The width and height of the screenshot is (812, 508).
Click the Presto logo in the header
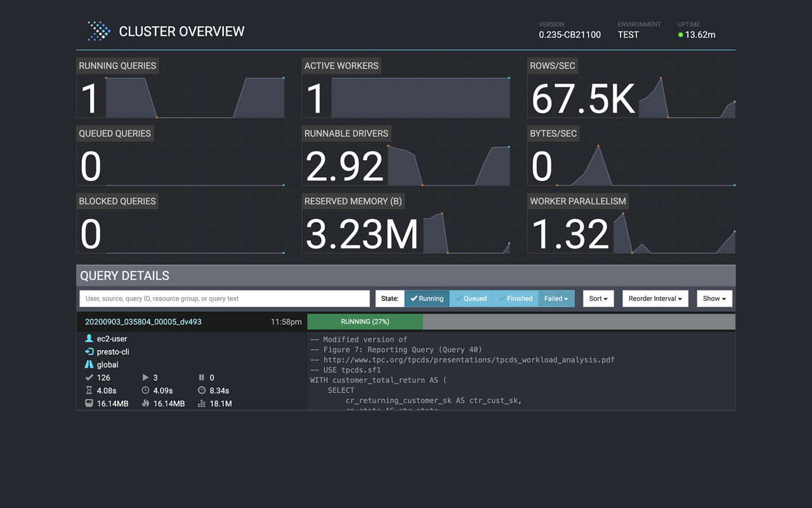click(x=99, y=31)
